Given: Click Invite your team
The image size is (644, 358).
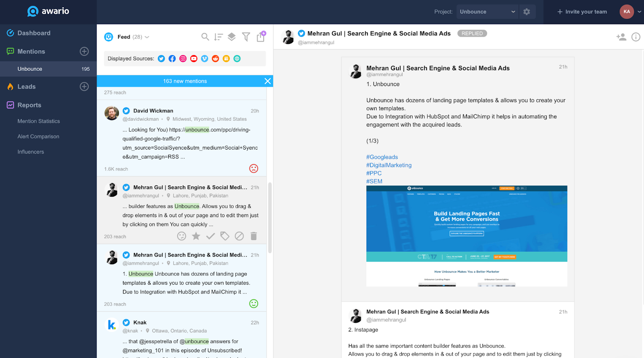Looking at the screenshot, I should point(582,12).
